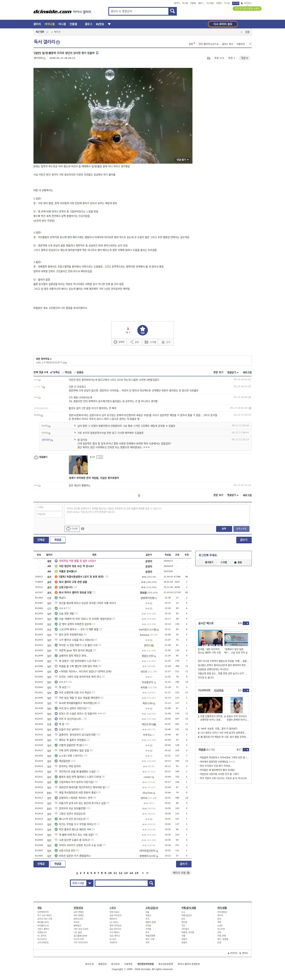Collapse comments with upper 댓글닫기
This screenshot has height=980, width=285.
(x=233, y=372)
